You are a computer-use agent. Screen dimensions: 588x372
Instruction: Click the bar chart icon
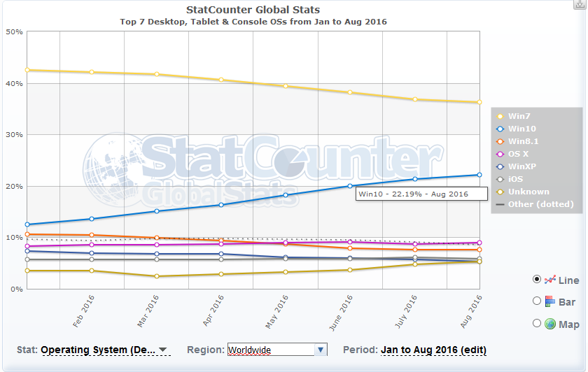click(x=549, y=301)
